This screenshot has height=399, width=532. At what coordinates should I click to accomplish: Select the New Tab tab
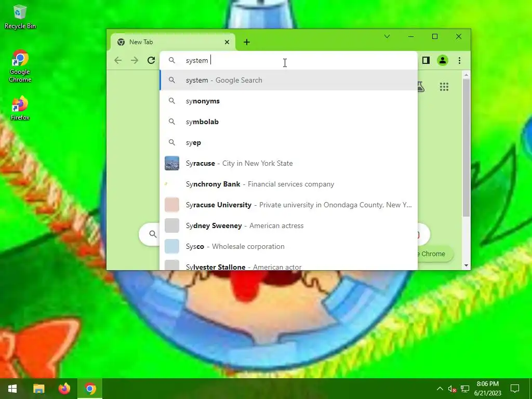[172, 42]
